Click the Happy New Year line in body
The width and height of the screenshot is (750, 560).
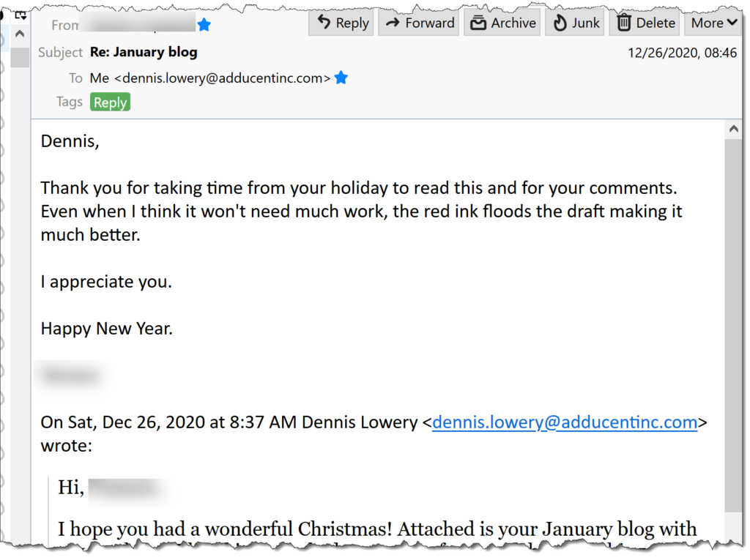pyautogui.click(x=107, y=329)
